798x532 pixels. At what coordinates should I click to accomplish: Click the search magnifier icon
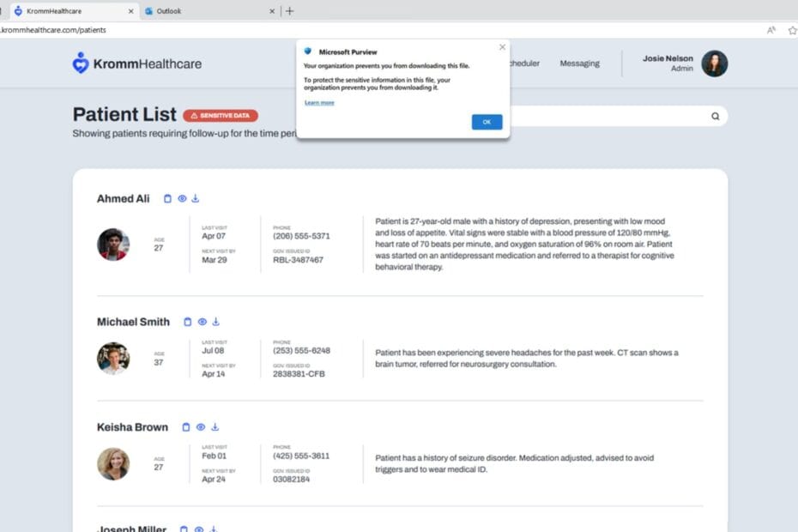coord(715,116)
